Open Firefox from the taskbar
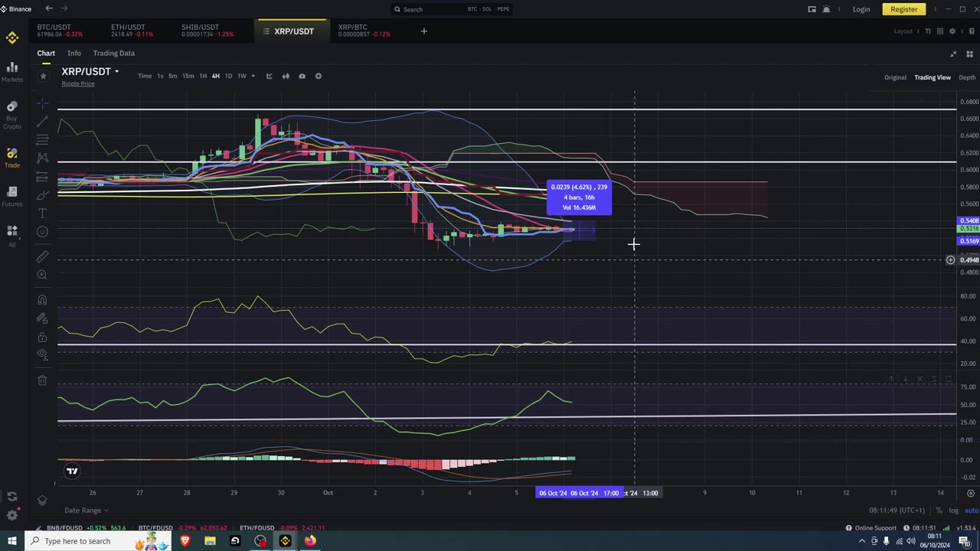 (x=310, y=541)
